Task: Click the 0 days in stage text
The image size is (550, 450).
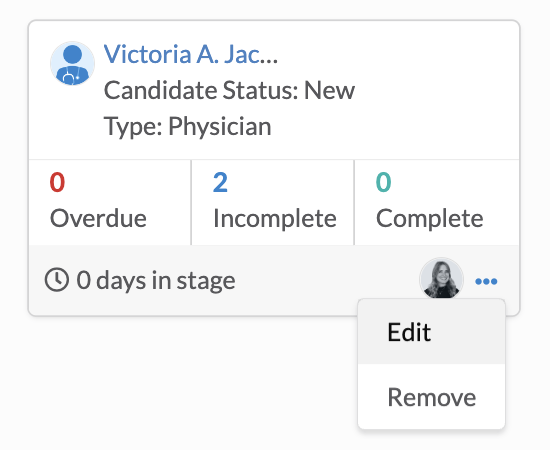Action: [x=156, y=280]
